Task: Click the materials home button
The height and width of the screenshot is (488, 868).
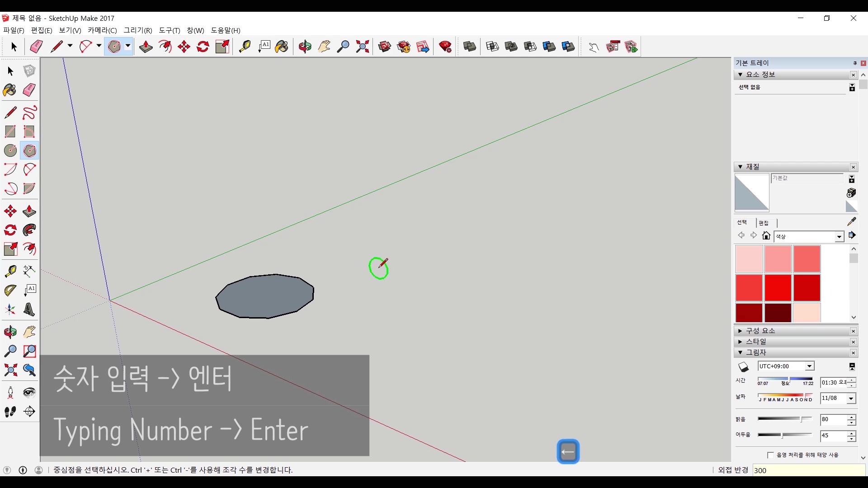Action: (x=766, y=235)
